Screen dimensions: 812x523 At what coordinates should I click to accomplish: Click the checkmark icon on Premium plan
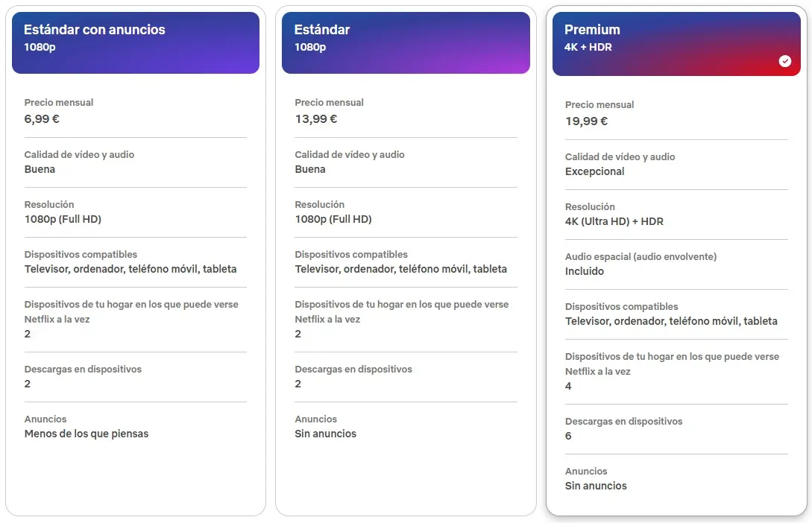(784, 61)
